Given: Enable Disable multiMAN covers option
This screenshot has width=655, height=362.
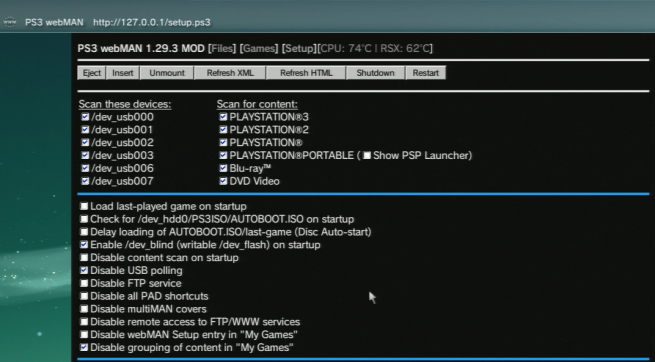Looking at the screenshot, I should coord(84,309).
